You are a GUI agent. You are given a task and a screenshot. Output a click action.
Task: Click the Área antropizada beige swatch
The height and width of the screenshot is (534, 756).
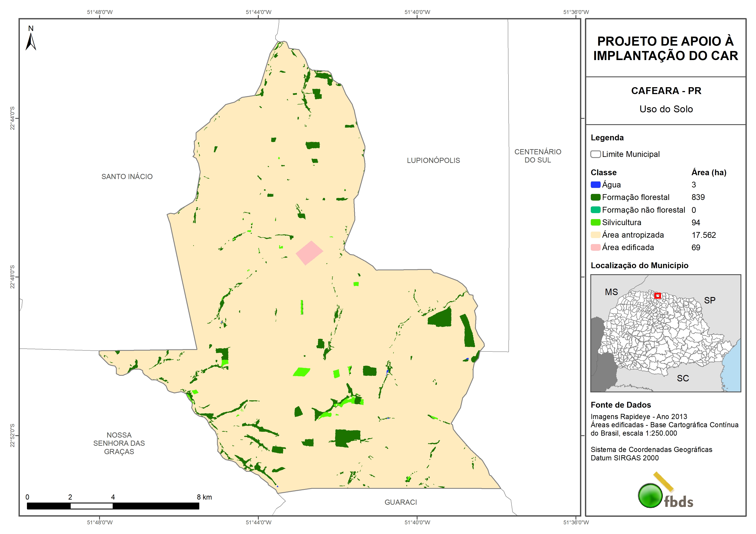(x=595, y=235)
